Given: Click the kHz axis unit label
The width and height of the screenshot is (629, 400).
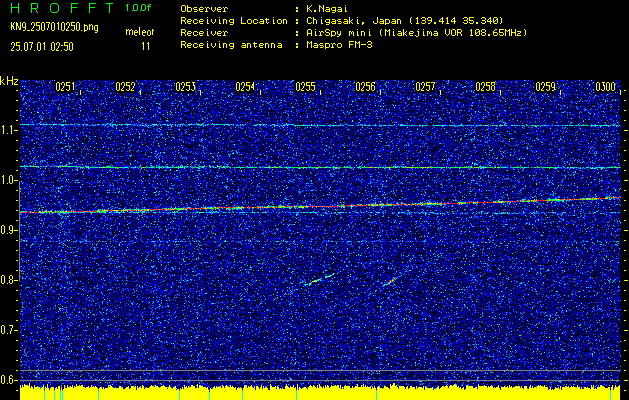Looking at the screenshot, I should point(9,81).
